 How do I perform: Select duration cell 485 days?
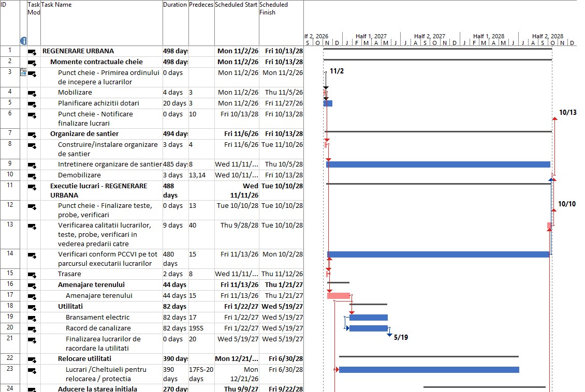tap(175, 164)
